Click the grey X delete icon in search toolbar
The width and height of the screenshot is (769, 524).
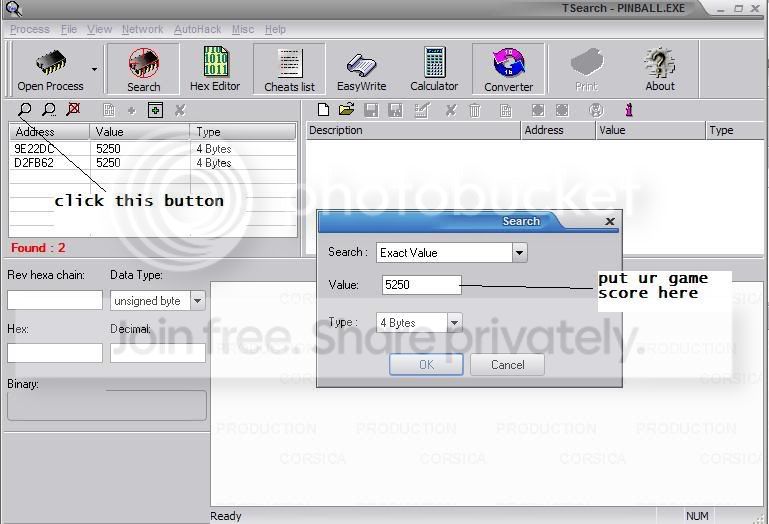pos(180,110)
